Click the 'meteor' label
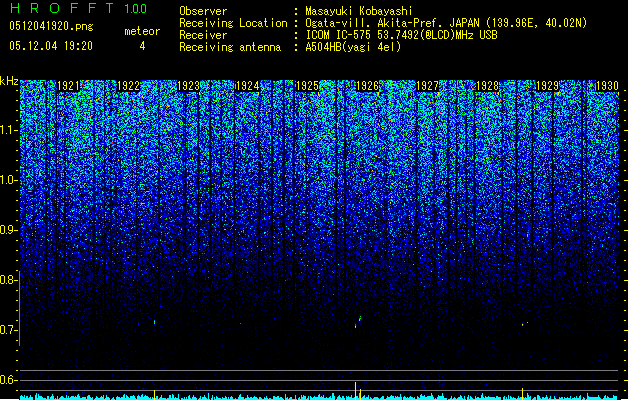Image resolution: width=629 pixels, height=400 pixels. pyautogui.click(x=142, y=31)
